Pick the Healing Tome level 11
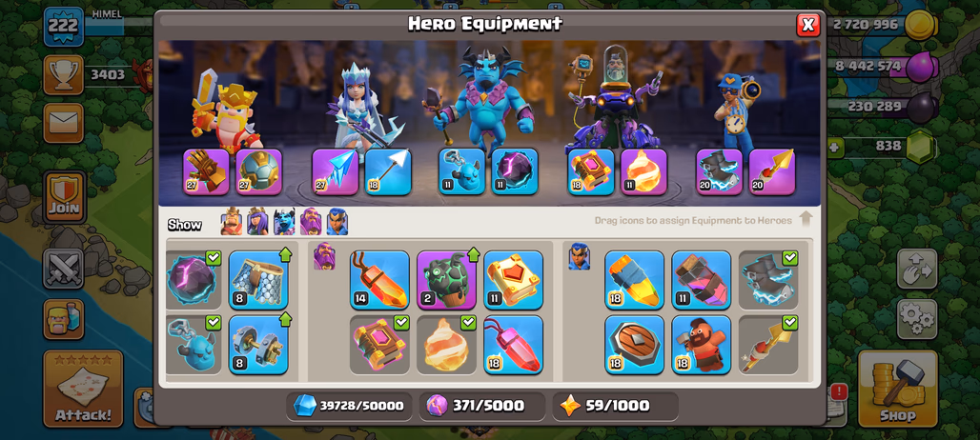 click(x=513, y=280)
